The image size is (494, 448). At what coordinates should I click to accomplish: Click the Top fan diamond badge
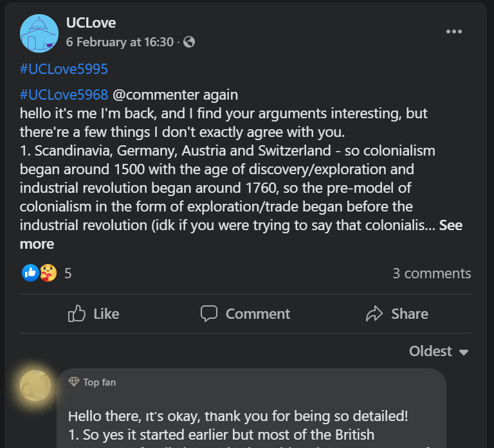click(x=74, y=382)
